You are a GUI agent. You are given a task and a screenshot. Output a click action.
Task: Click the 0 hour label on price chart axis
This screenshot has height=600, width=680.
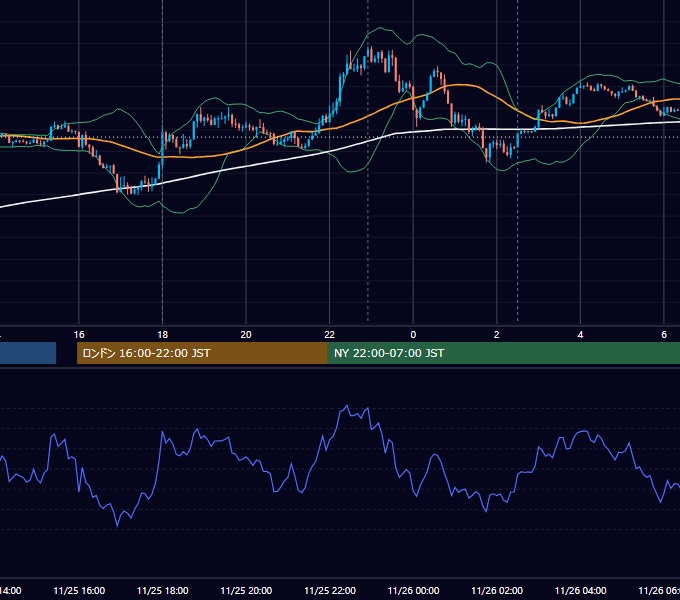413,335
